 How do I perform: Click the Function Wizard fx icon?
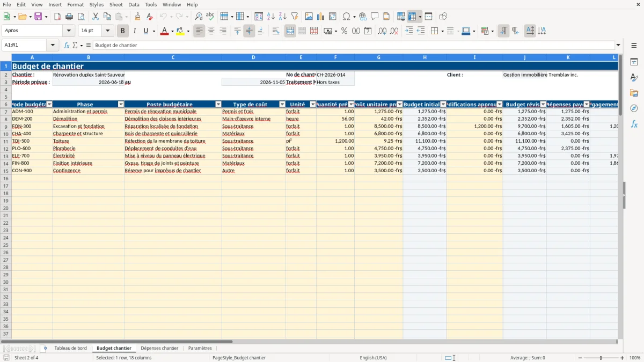pyautogui.click(x=67, y=45)
